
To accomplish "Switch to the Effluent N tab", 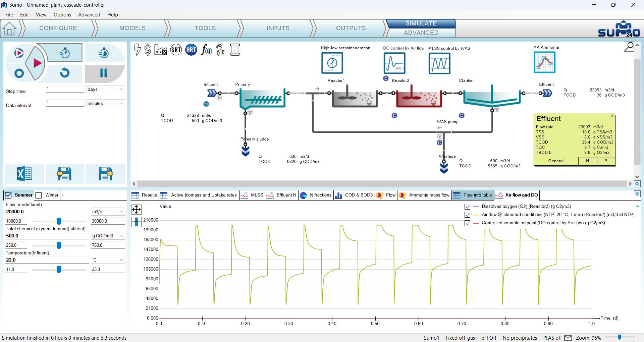I will tap(281, 195).
